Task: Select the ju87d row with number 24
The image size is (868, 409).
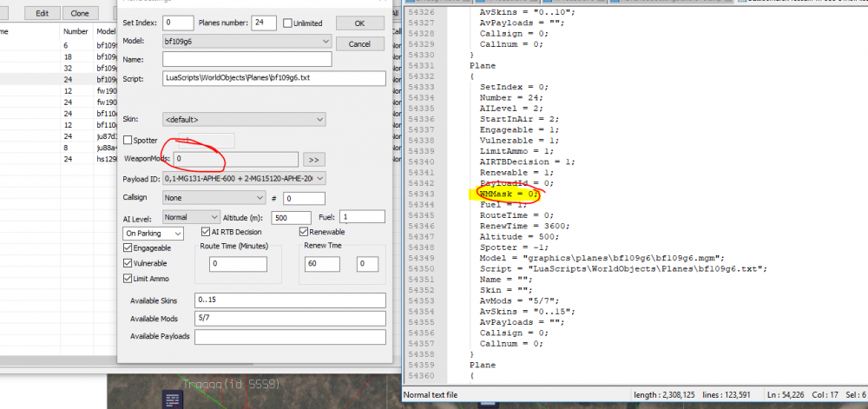Action: 58,136
